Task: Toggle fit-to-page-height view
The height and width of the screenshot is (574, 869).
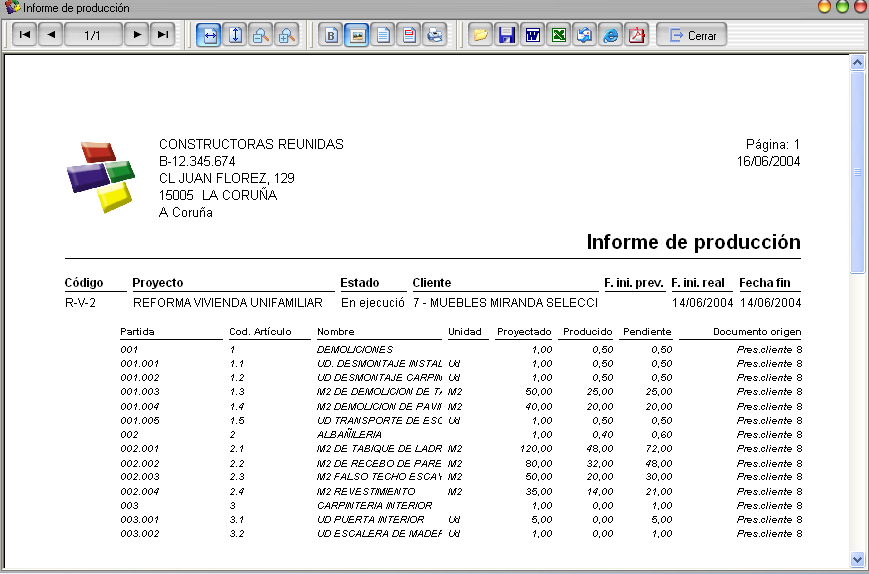Action: coord(235,35)
